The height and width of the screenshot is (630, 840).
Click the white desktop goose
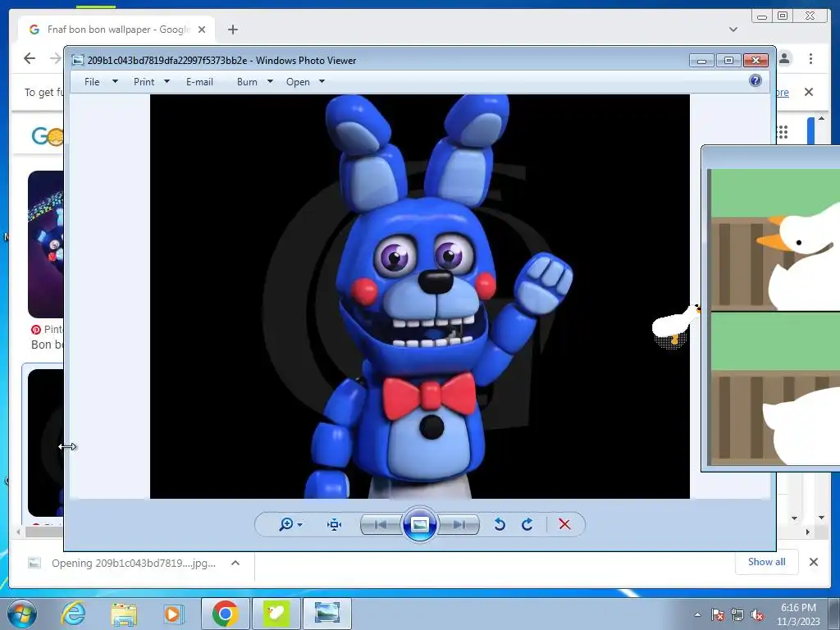675,326
